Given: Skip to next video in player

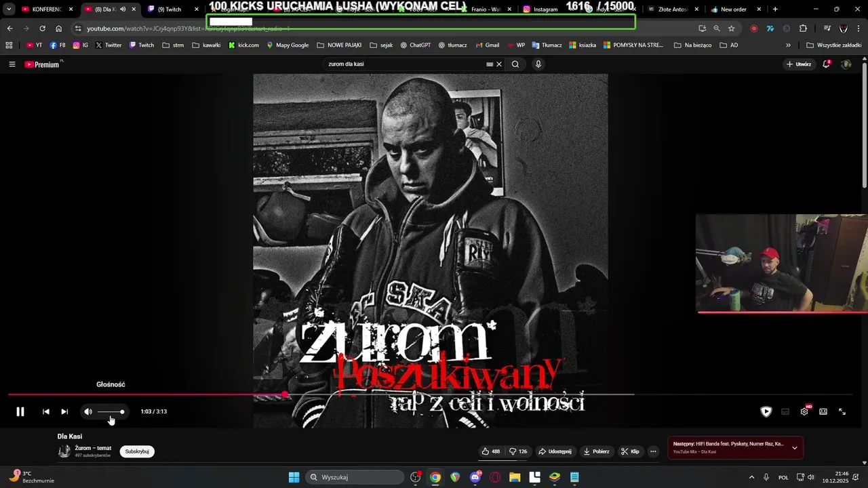Looking at the screenshot, I should click(64, 411).
